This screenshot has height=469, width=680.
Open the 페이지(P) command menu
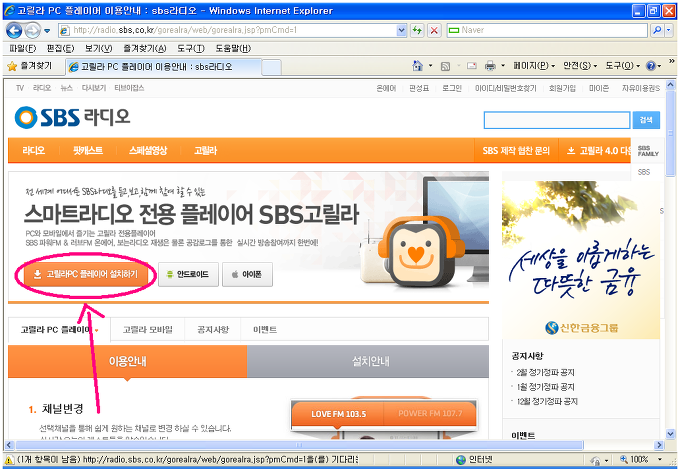(x=534, y=66)
